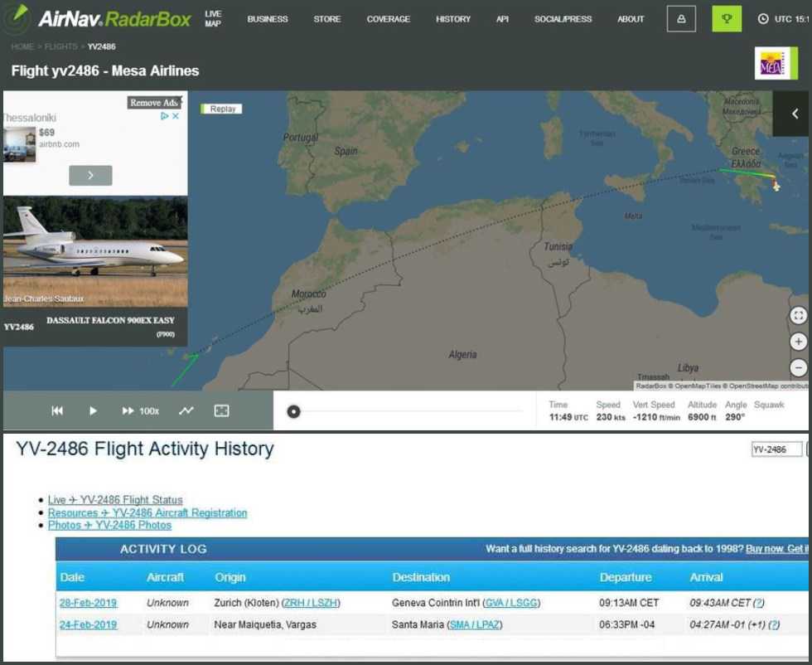Go to HOME breadcrumb link
Screen dimensions: 812x665
(x=22, y=46)
